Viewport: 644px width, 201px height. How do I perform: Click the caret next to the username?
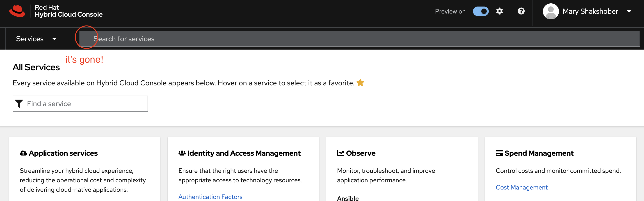click(x=629, y=11)
